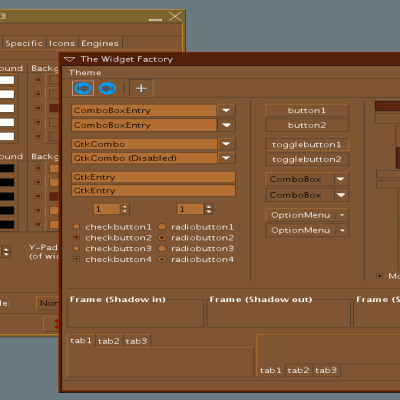Screen dimensions: 400x400
Task: Open the GtkCombo dropdown arrow
Action: tap(226, 144)
